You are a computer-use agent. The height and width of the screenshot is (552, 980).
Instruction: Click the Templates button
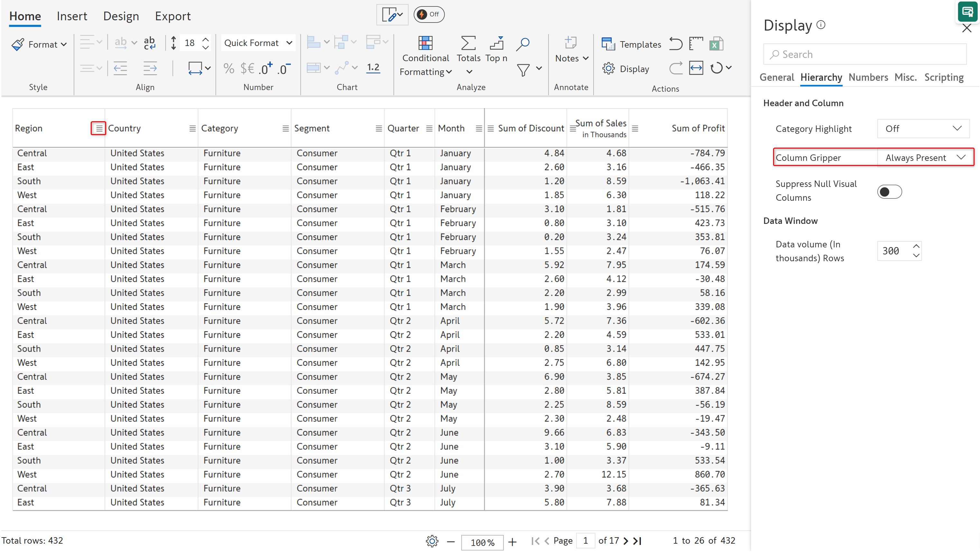(632, 44)
